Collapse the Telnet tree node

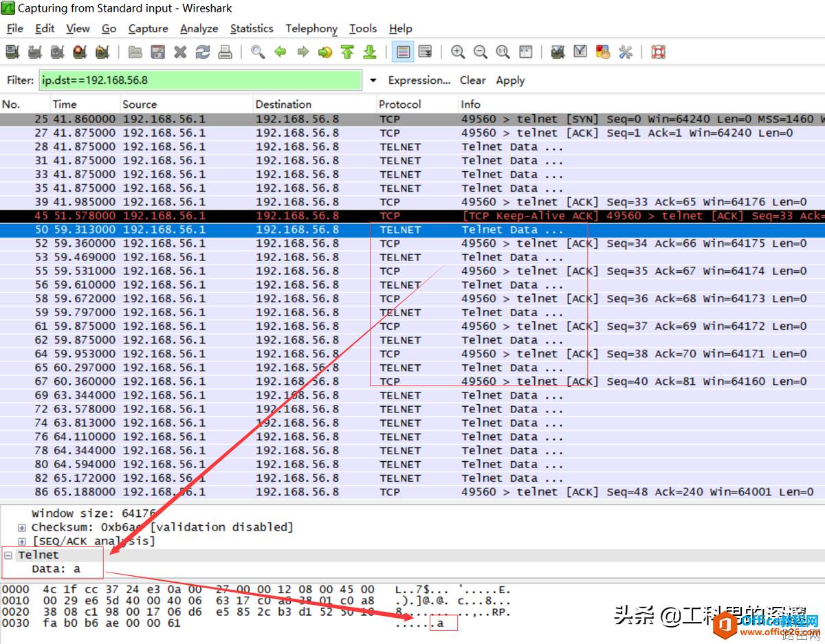(8, 555)
